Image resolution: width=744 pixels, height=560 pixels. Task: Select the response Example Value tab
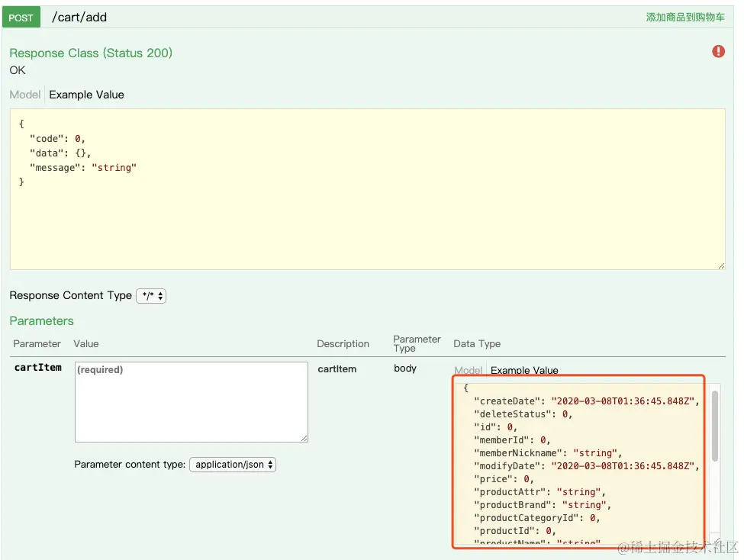click(x=86, y=95)
